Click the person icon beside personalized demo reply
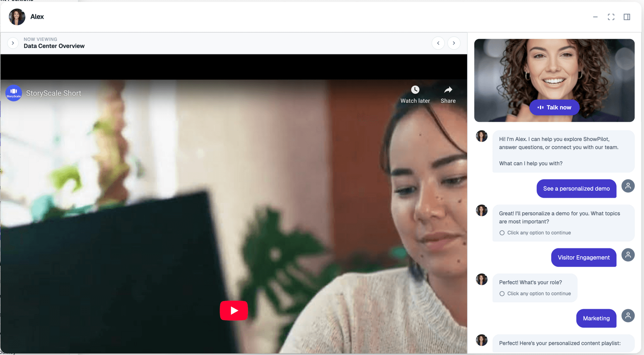644x355 pixels. point(628,186)
